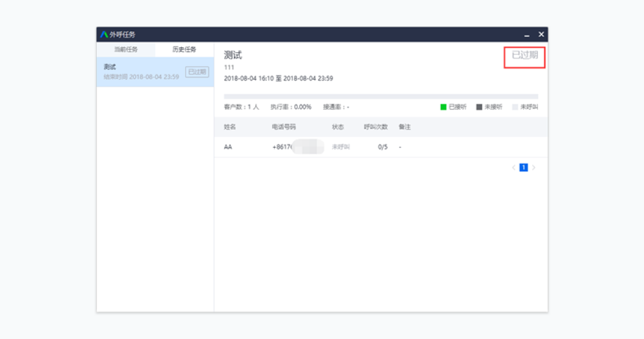Viewport: 644px width, 339px height.
Task: Click the task progress bar
Action: (x=381, y=97)
